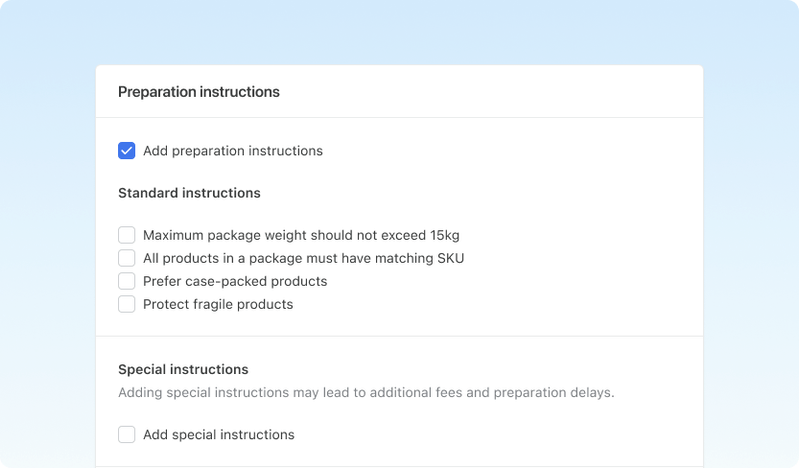Click the 'Special instructions' section heading
The image size is (799, 468).
(183, 369)
